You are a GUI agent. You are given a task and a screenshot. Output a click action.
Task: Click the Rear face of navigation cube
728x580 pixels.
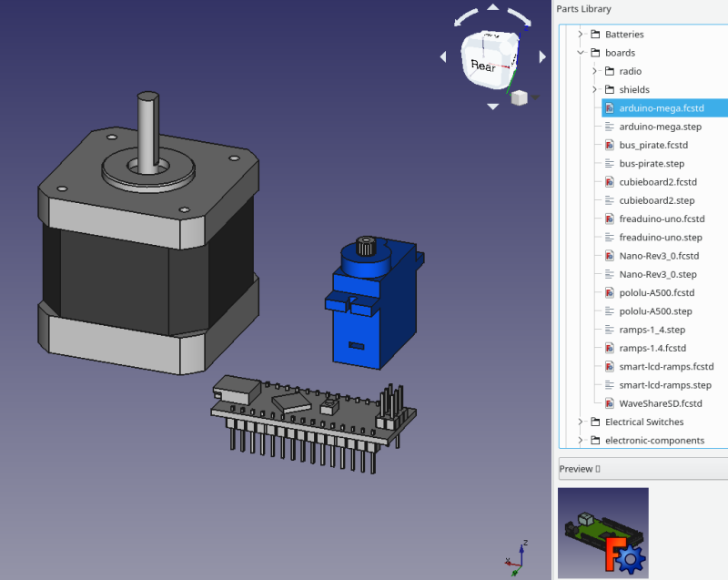484,66
